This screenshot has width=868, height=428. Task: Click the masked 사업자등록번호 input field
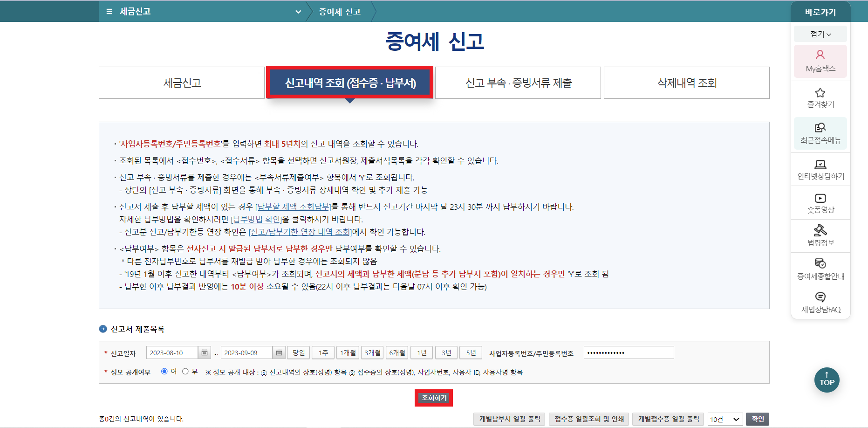pos(628,352)
